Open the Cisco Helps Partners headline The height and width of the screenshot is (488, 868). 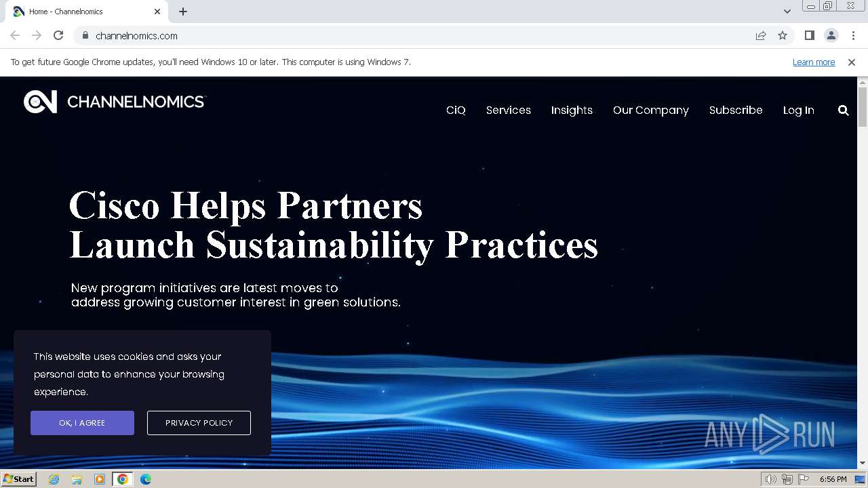point(333,225)
